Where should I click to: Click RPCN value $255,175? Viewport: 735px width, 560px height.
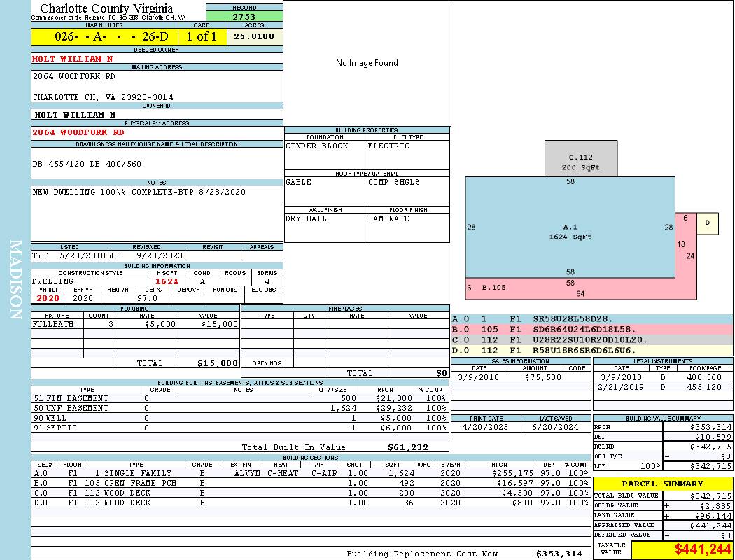512,473
